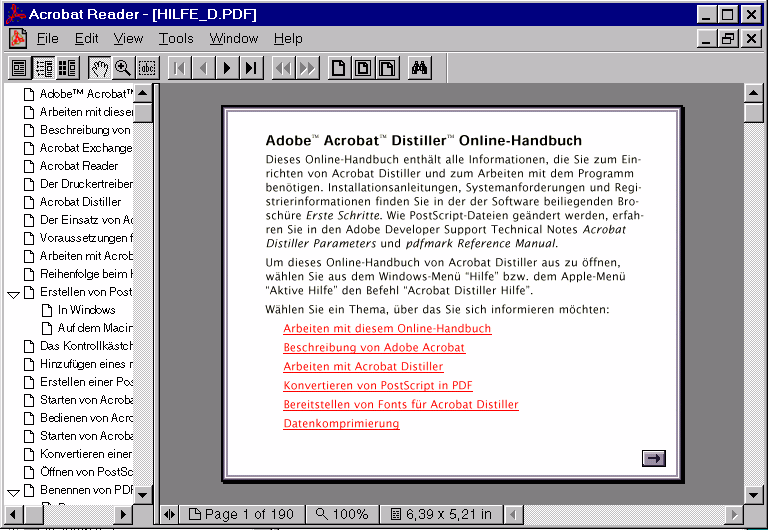This screenshot has width=768, height=530.
Task: Set Actual Size view in toolbar
Action: (x=338, y=68)
